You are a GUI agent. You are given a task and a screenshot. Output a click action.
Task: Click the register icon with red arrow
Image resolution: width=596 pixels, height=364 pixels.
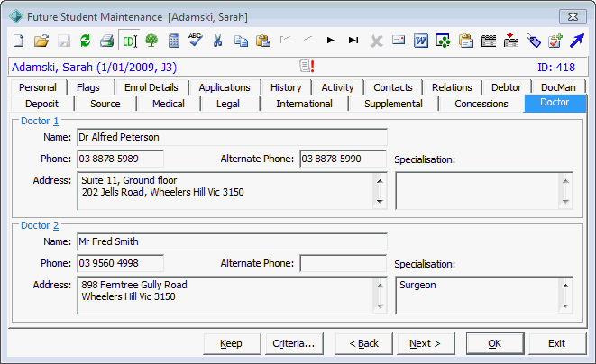[x=511, y=41]
